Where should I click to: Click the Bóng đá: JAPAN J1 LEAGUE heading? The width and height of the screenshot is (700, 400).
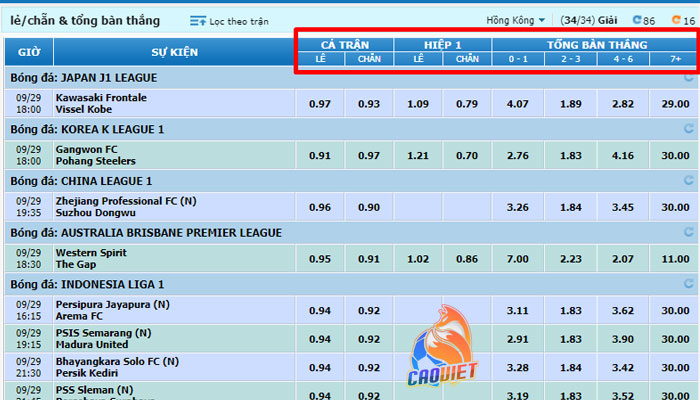point(84,78)
